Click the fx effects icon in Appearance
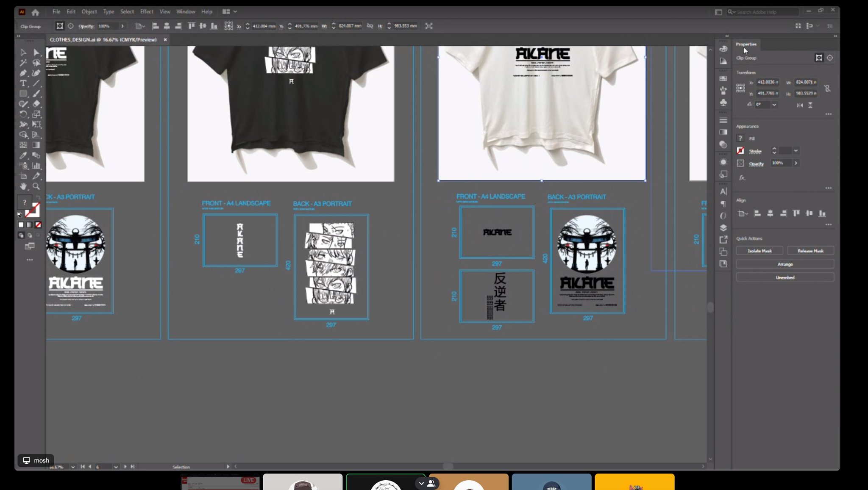The width and height of the screenshot is (868, 490). click(742, 178)
